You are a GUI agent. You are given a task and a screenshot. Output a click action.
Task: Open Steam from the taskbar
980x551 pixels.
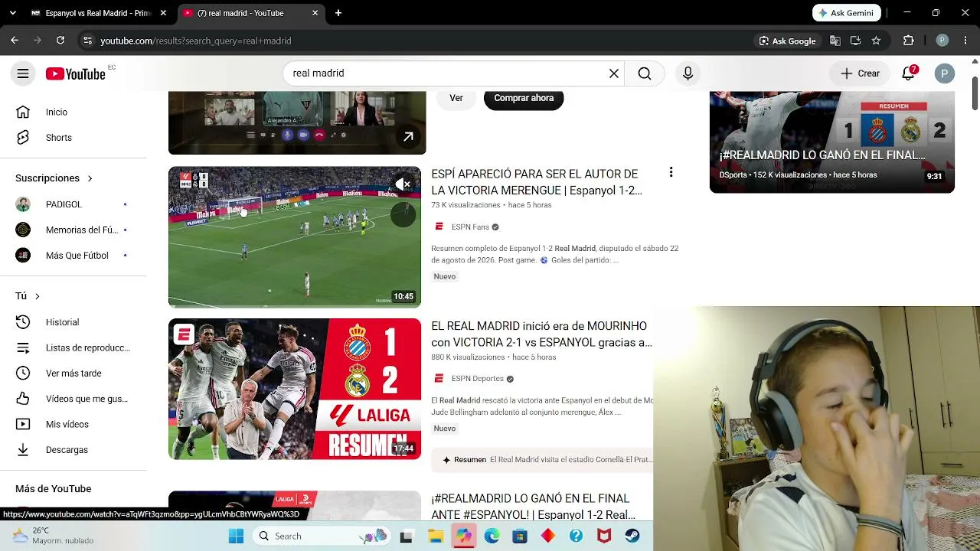[x=632, y=536]
